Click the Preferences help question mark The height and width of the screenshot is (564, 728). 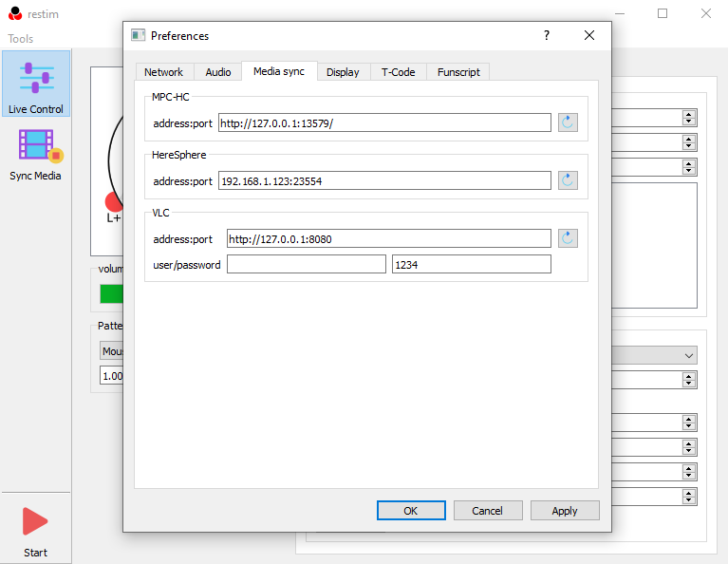[546, 36]
